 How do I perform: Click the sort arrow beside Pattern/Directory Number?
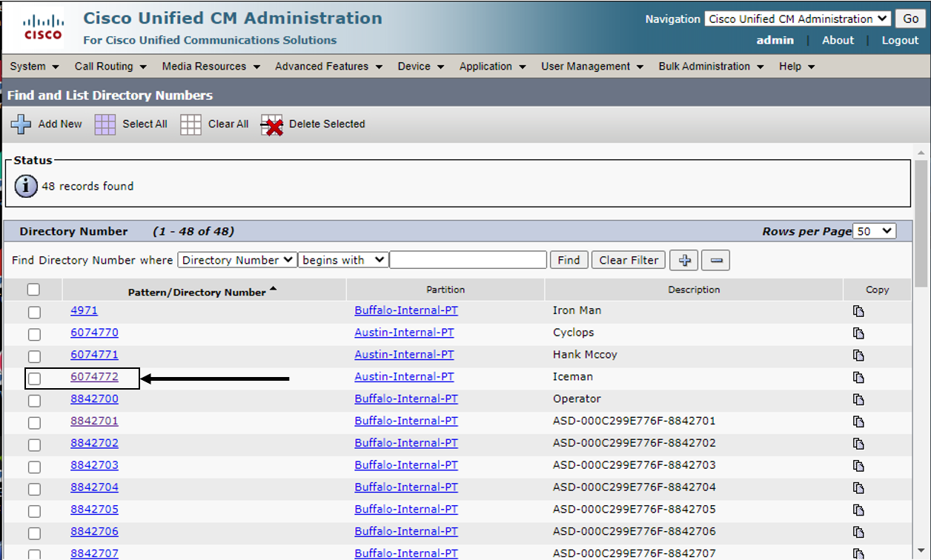pyautogui.click(x=273, y=289)
